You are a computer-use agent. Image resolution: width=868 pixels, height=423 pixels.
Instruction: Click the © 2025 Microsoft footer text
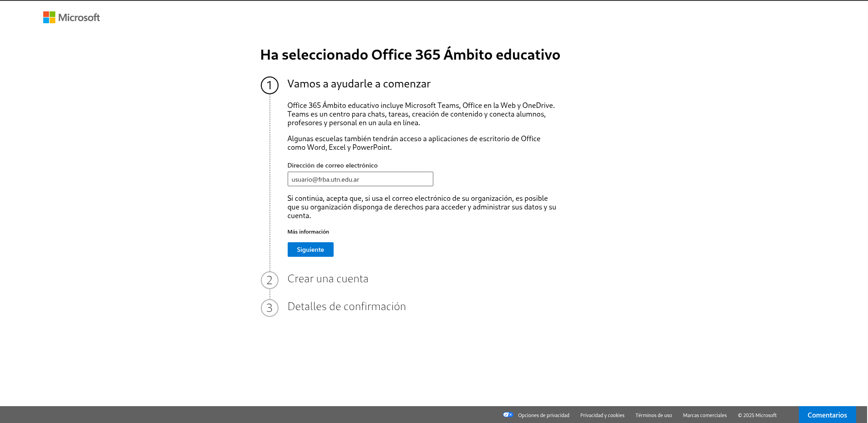pos(757,415)
